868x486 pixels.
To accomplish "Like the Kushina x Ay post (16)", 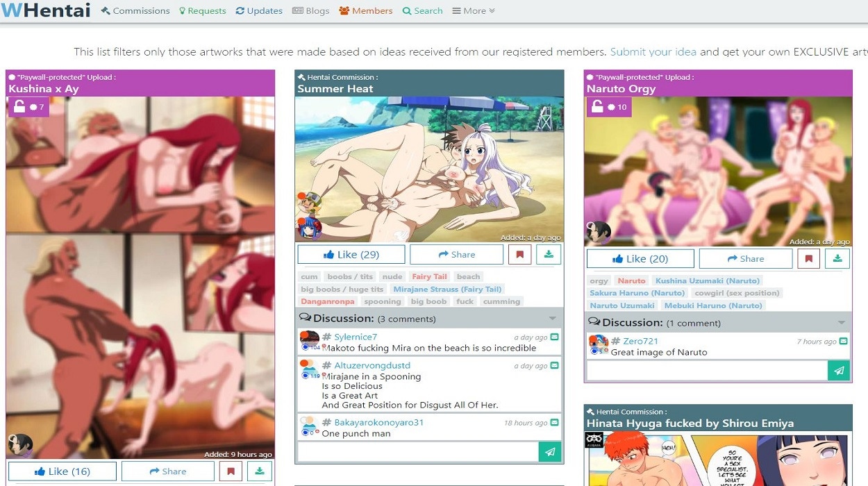I will 62,471.
